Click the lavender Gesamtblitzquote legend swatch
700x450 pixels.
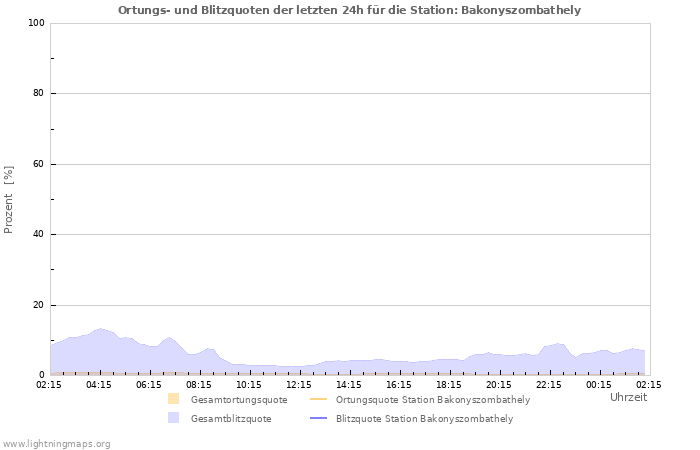(x=174, y=418)
